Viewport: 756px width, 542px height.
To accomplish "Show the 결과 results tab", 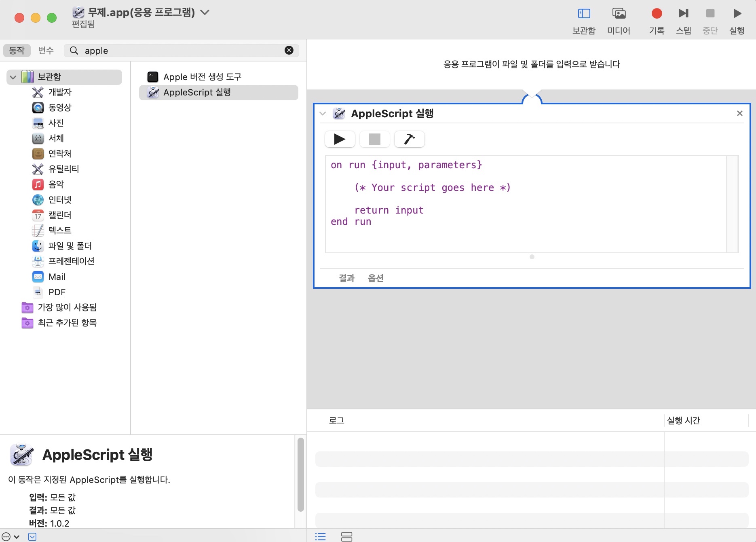I will click(346, 278).
